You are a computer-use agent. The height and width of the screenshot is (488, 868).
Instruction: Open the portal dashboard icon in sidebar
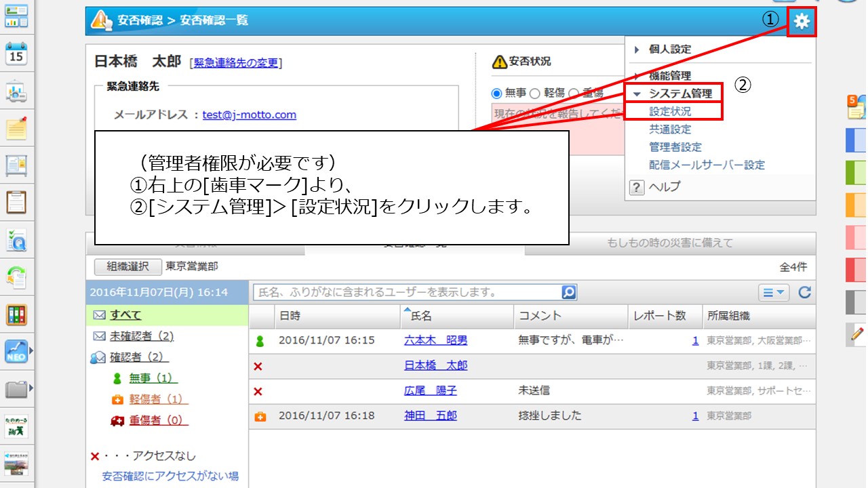coord(16,16)
